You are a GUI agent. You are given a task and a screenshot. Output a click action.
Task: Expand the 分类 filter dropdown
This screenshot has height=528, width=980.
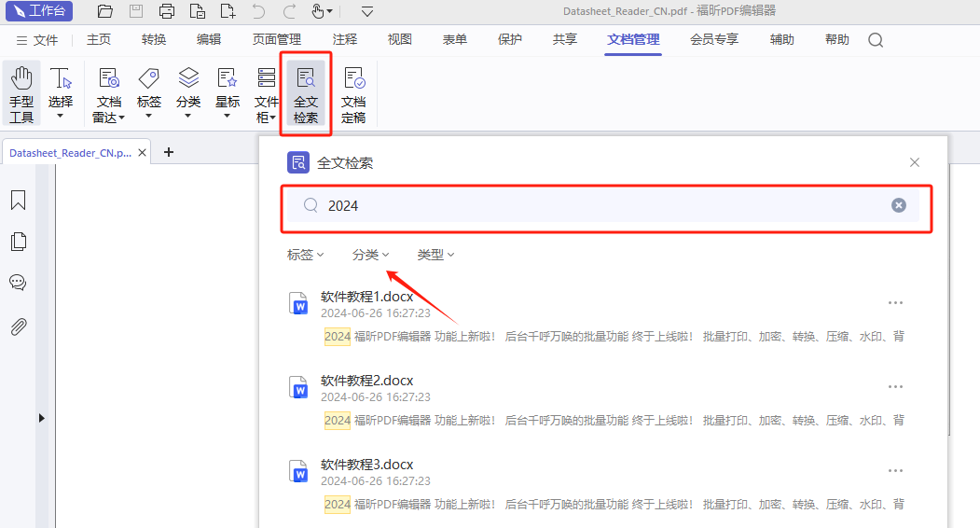(x=370, y=255)
